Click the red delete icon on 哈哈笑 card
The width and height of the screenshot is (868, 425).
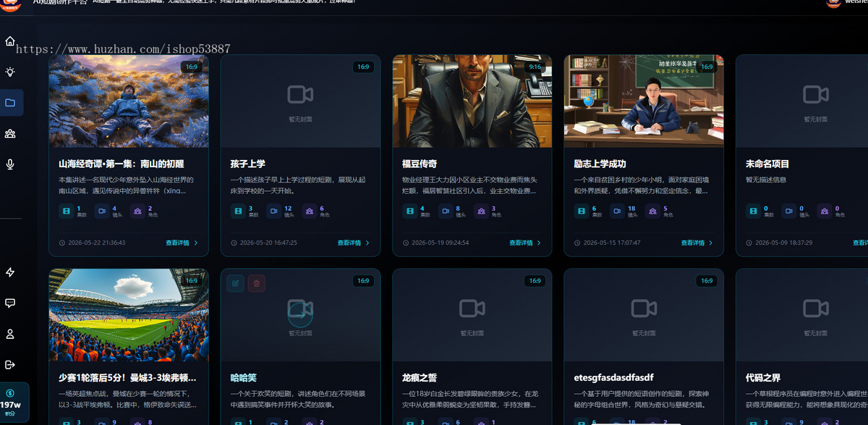tap(256, 283)
